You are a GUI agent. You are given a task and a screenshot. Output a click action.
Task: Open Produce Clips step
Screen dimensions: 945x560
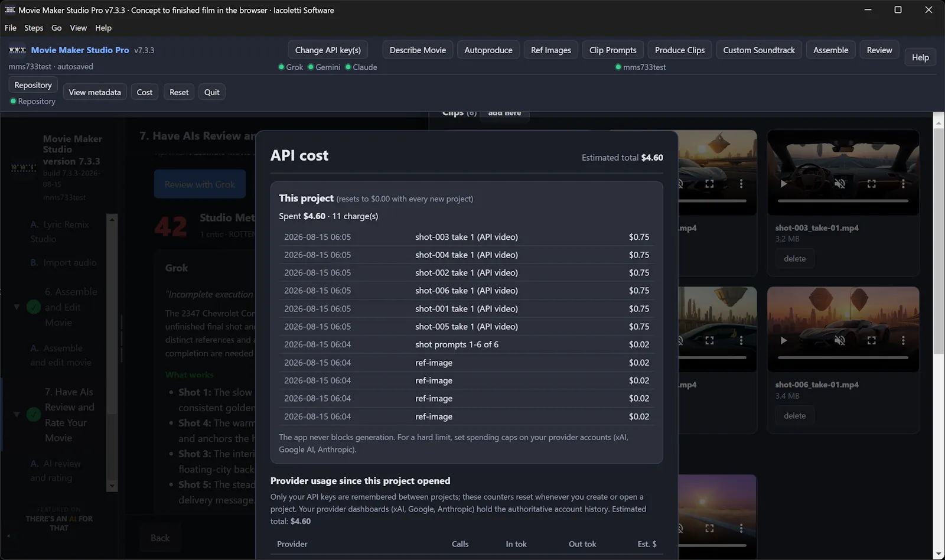(x=680, y=50)
